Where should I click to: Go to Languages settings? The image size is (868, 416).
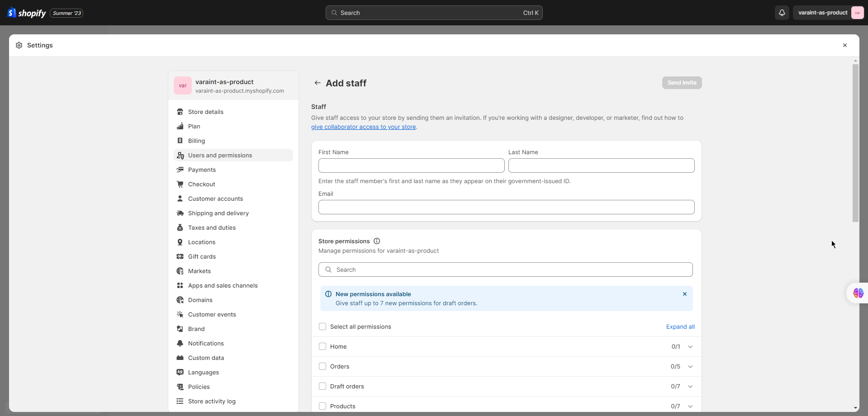click(x=233, y=372)
